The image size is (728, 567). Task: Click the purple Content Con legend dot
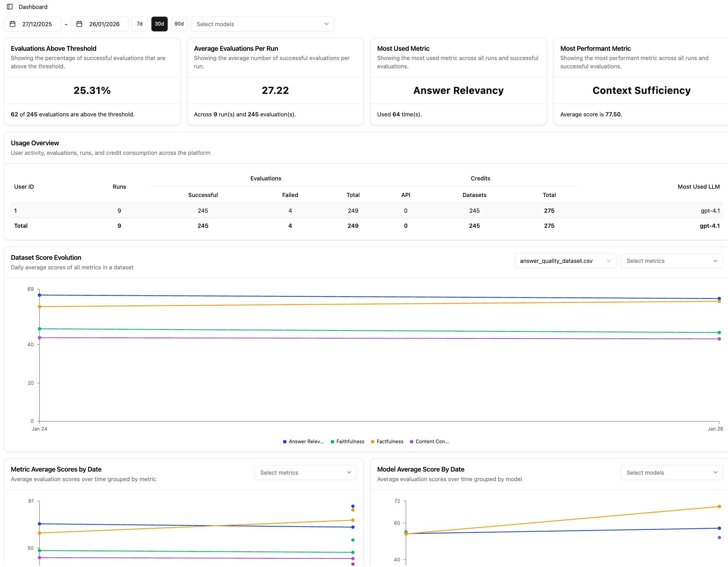tap(411, 441)
